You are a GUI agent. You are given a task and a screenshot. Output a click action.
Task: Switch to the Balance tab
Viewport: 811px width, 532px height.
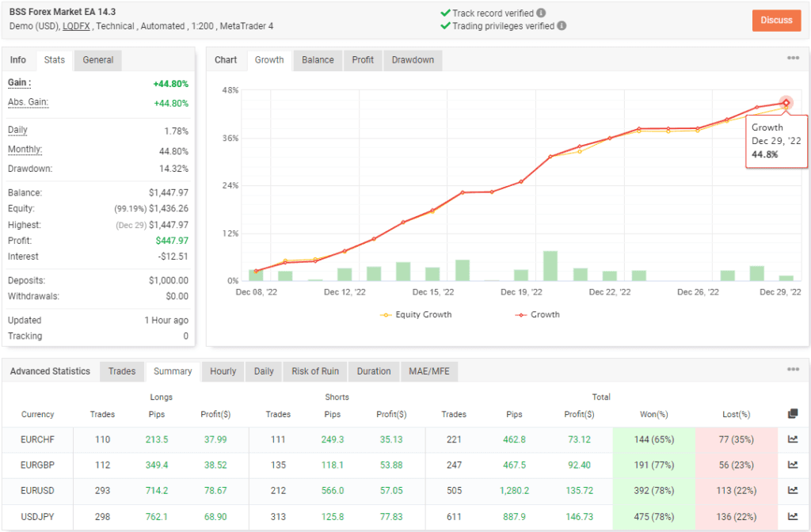(317, 60)
